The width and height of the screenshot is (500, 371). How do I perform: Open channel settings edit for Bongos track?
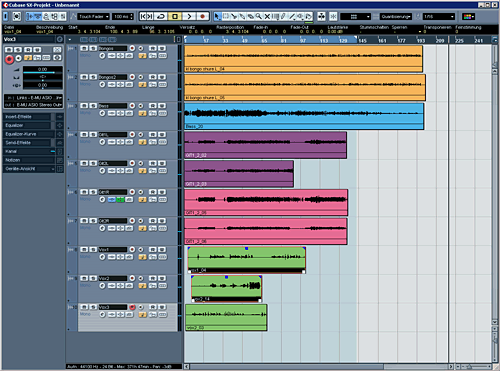tap(102, 56)
